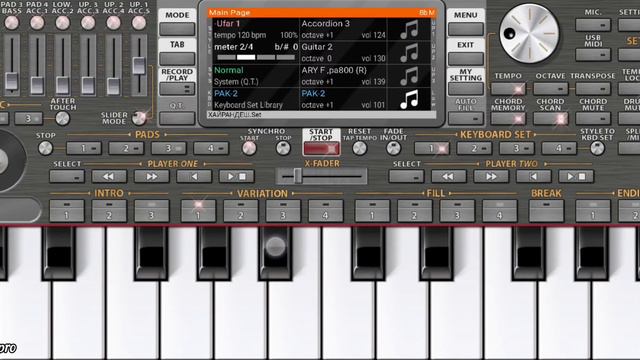
Task: Adjust the PAD 3 BASS volume fader
Action: [12, 81]
